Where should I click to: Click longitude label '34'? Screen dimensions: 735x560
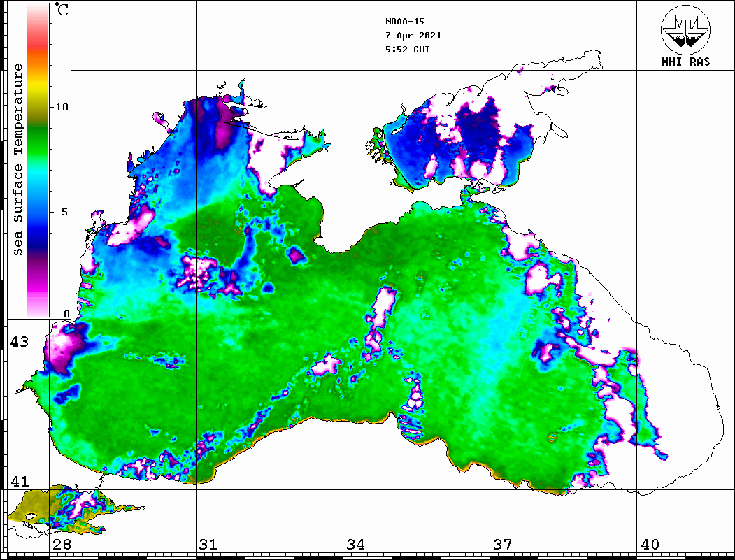coord(355,545)
